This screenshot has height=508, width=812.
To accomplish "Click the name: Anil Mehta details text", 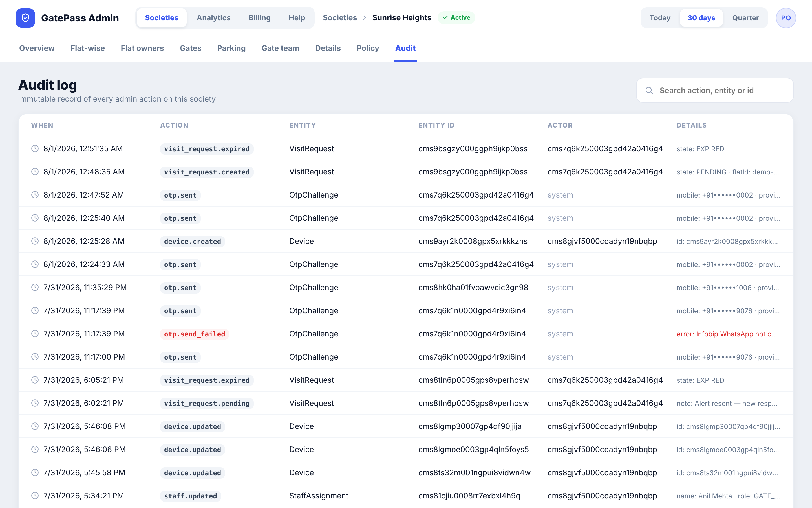I will point(728,496).
